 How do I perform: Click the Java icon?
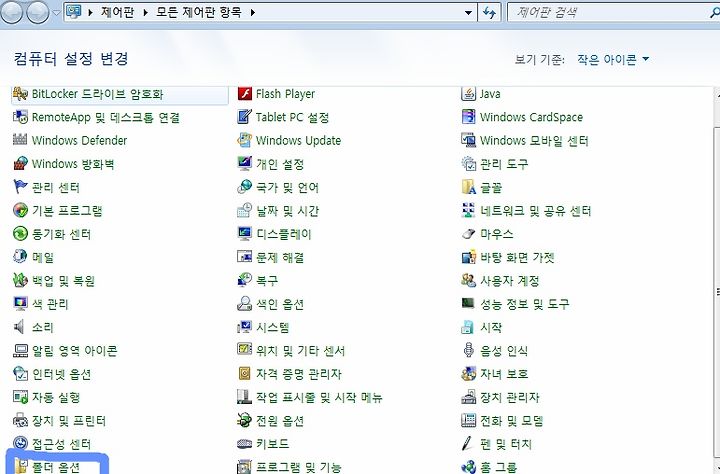pos(468,94)
